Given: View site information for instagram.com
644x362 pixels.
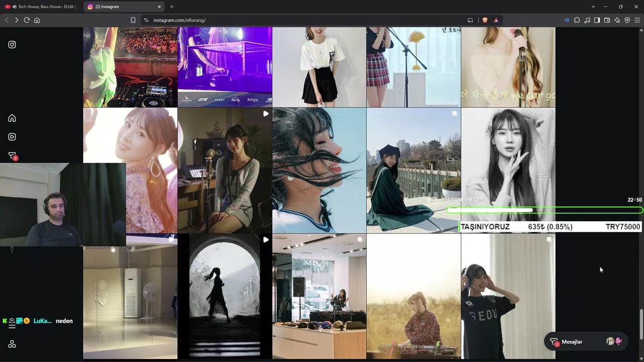Looking at the screenshot, I should pos(146,20).
